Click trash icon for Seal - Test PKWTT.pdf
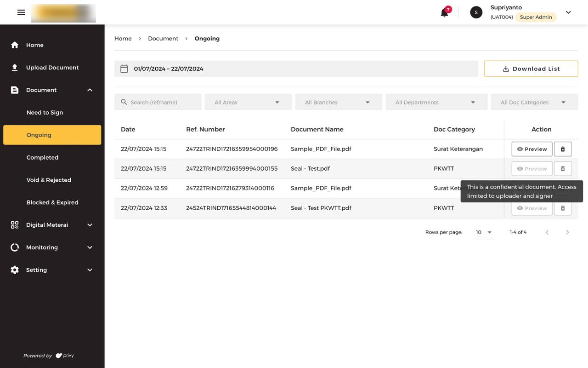The width and height of the screenshot is (588, 368). point(563,208)
